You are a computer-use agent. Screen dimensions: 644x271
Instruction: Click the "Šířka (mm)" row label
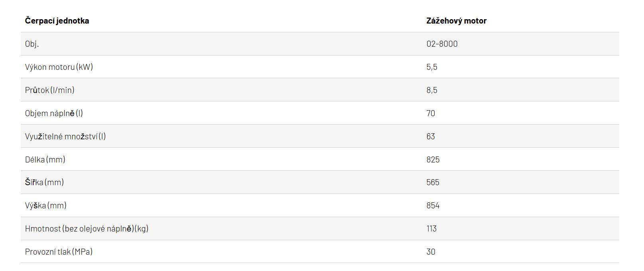tap(44, 182)
